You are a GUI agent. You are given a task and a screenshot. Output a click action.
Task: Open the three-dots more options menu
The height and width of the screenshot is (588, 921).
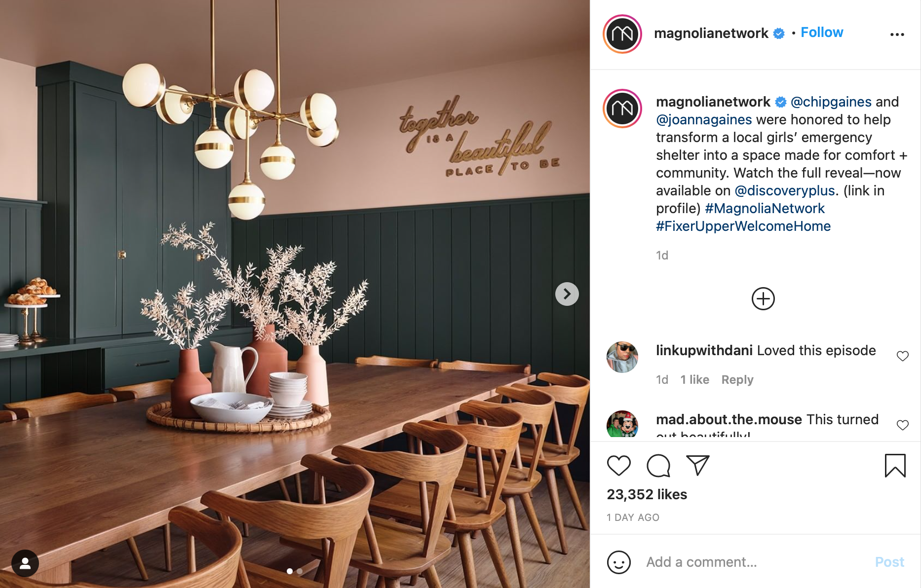(x=897, y=34)
